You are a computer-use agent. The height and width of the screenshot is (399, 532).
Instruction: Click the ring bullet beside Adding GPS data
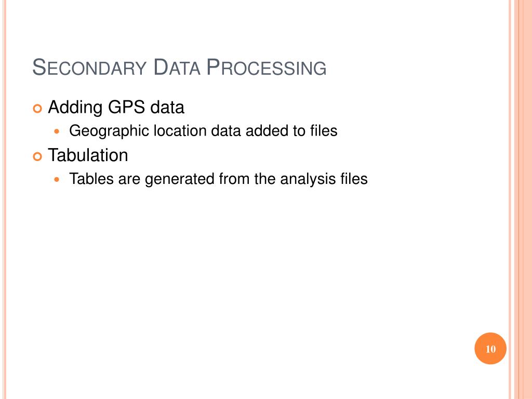[x=37, y=109]
